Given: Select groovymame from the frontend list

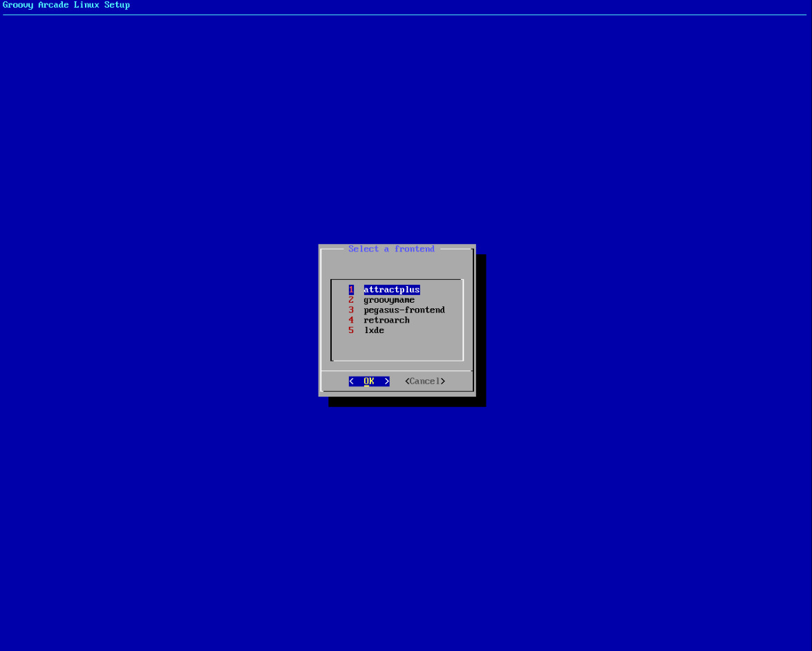Looking at the screenshot, I should click(x=389, y=299).
